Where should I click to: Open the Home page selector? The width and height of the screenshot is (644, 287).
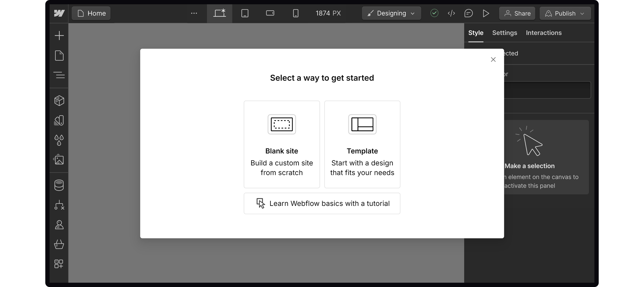coord(91,13)
